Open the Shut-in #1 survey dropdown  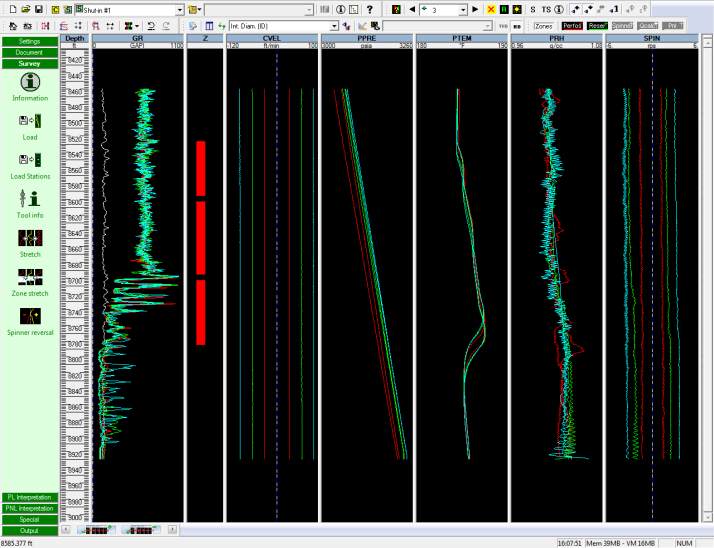click(179, 10)
